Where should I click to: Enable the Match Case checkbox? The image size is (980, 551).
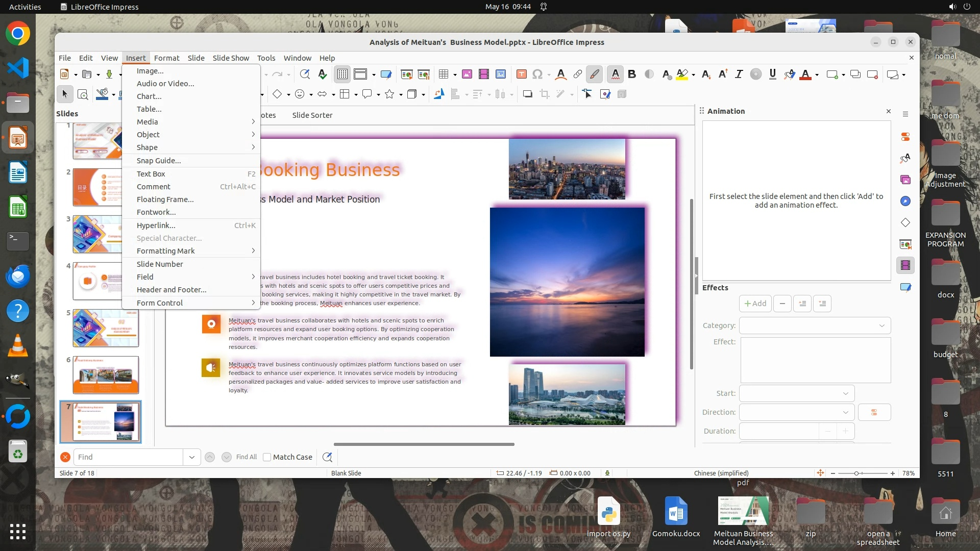(267, 457)
